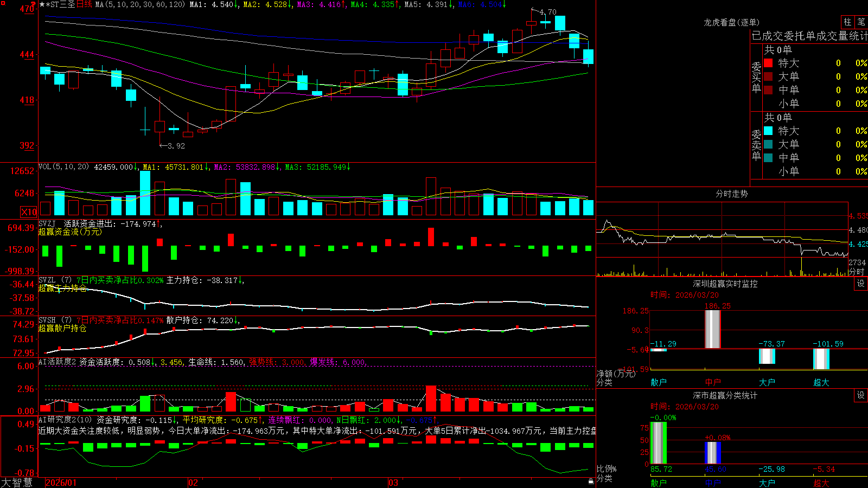Image resolution: width=868 pixels, height=488 pixels.
Task: Click the MA5: 4.391 value
Action: 429,4
